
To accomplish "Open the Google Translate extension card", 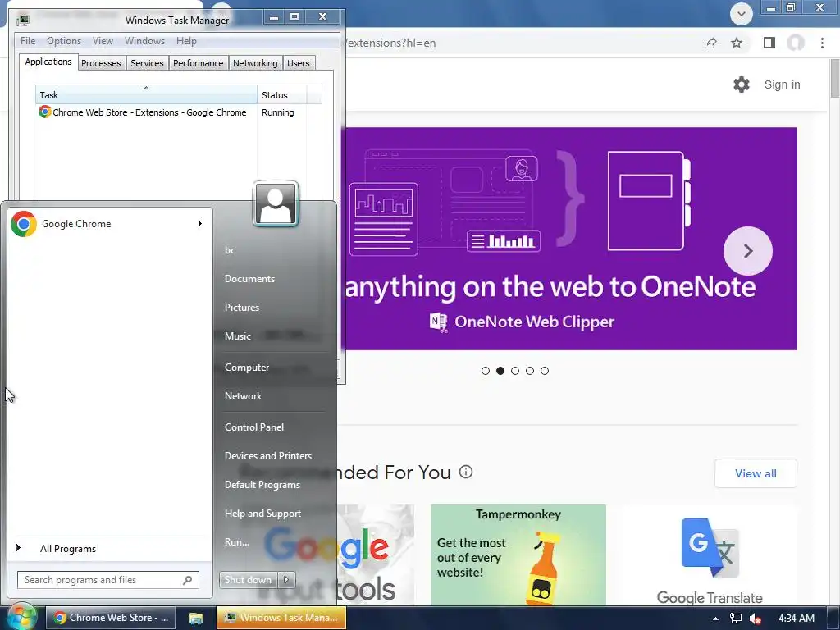I will (x=710, y=555).
